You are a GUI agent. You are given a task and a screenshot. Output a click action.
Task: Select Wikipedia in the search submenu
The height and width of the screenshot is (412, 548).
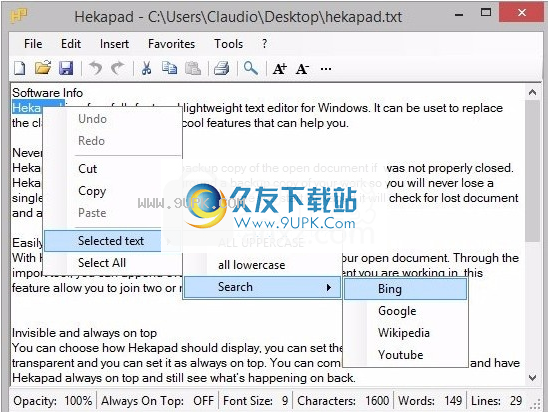(x=404, y=333)
